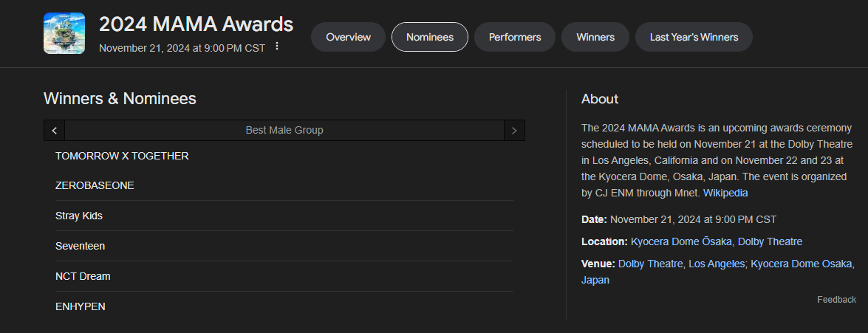
Task: Open the Wikipedia source link
Action: [x=725, y=193]
